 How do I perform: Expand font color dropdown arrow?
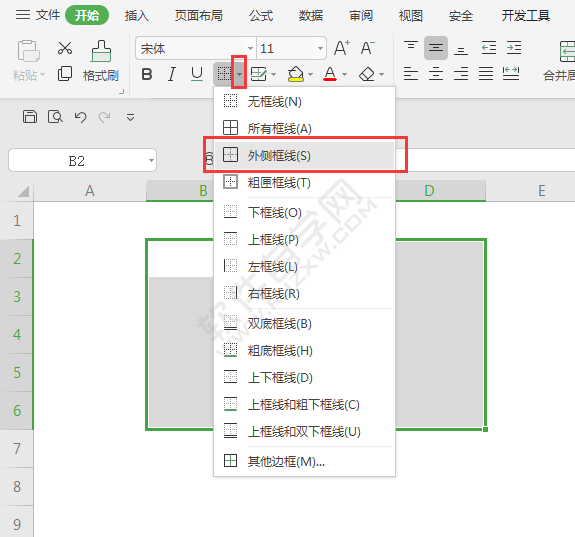[x=344, y=74]
